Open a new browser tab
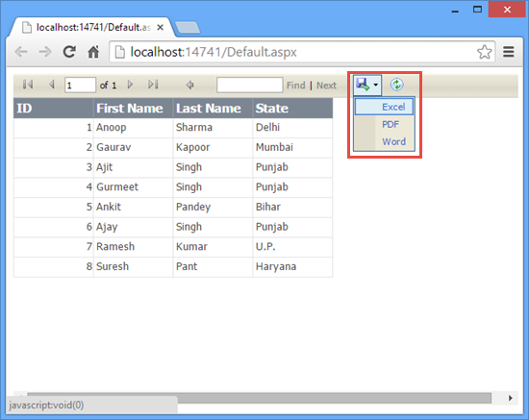Viewport: 529px width, 420px height. tap(188, 28)
